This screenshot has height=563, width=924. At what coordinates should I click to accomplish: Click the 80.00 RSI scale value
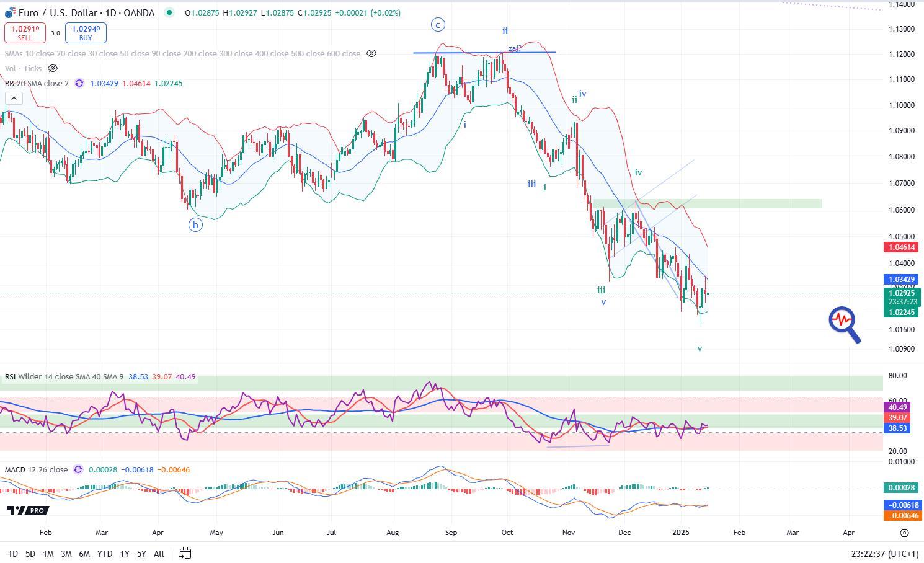coord(897,376)
